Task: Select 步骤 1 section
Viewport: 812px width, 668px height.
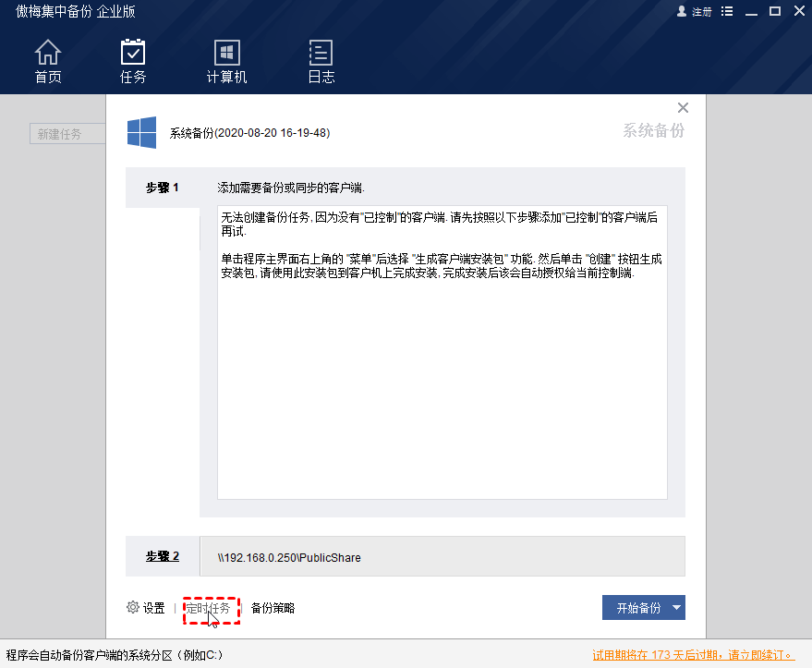Action: [x=163, y=188]
